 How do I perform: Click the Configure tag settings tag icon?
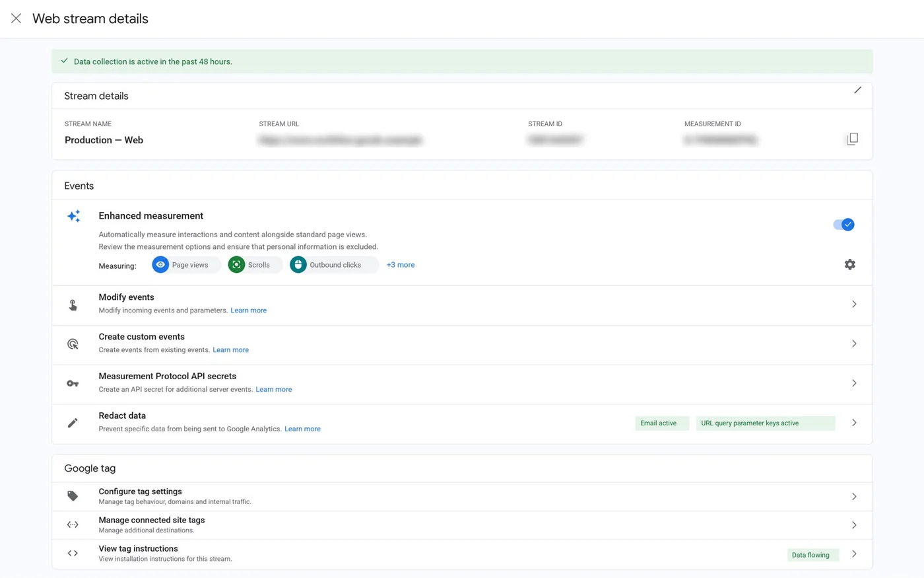[73, 496]
